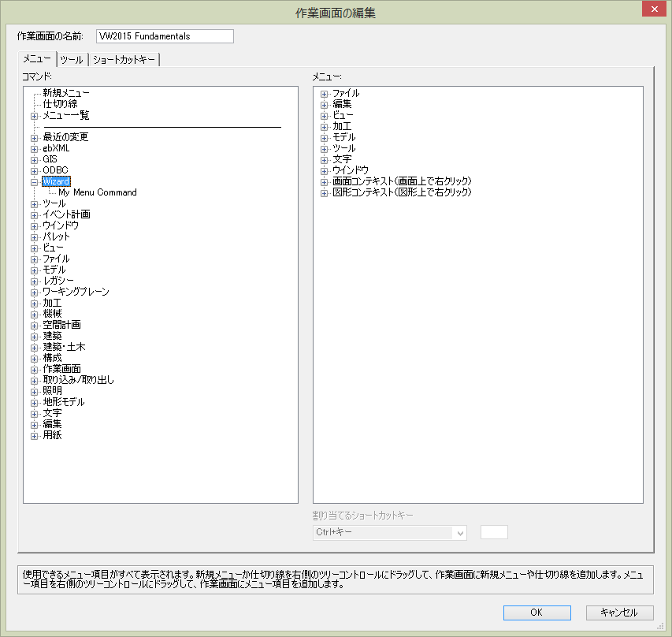
Task: Click the キャンセル button
Action: 620,613
